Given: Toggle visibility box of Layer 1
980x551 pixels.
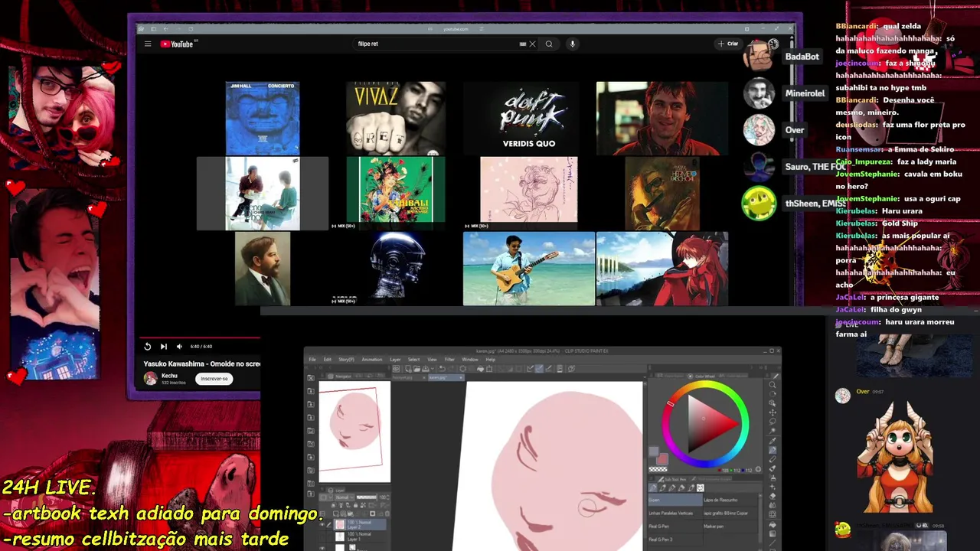Looking at the screenshot, I should (x=322, y=537).
